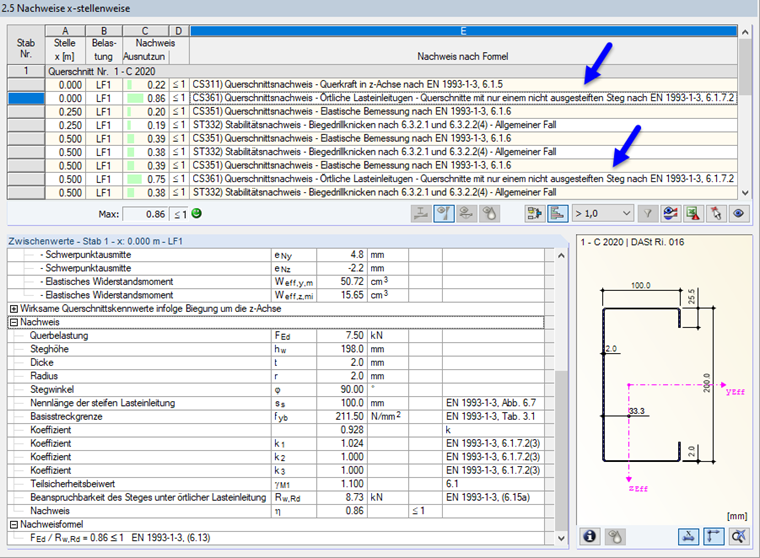Open the ratio filter dropdown showing > 1,0
760x558 pixels.
pos(602,214)
